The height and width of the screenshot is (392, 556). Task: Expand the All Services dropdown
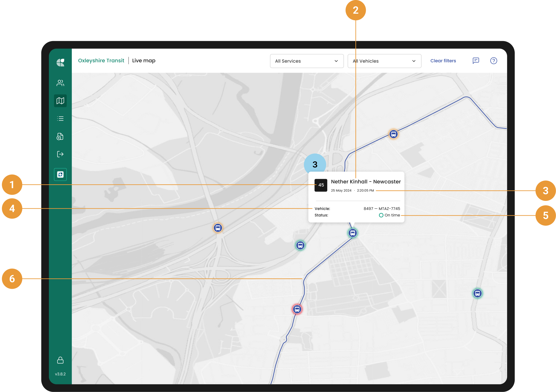pos(307,61)
